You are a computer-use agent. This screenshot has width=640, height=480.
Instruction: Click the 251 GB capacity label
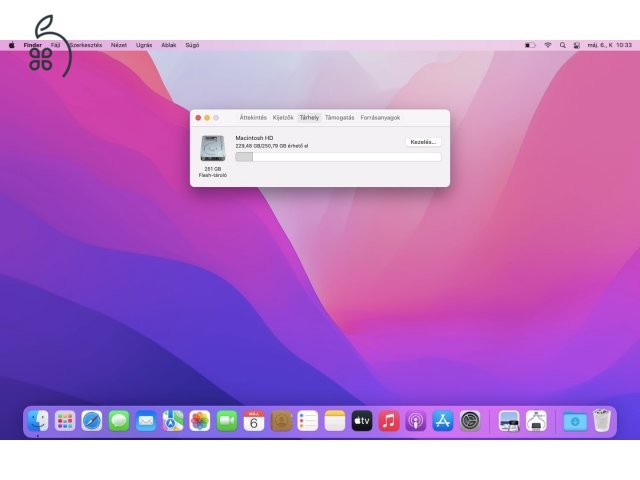[213, 169]
